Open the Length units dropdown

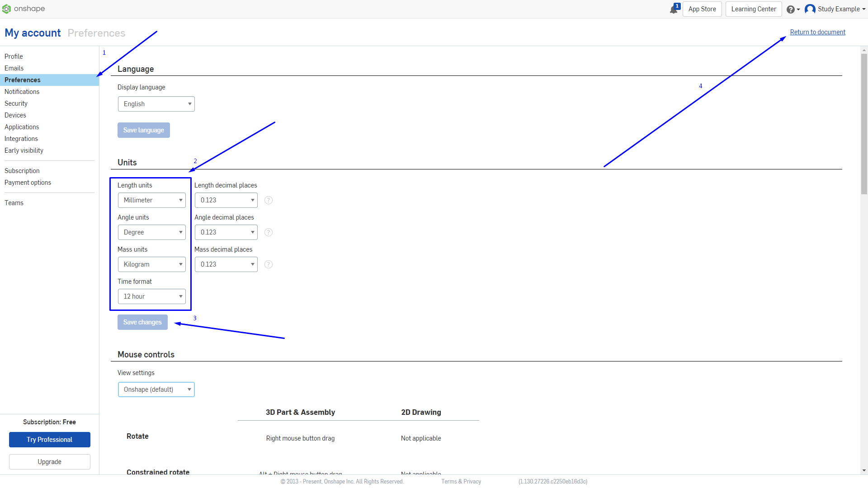click(x=152, y=200)
